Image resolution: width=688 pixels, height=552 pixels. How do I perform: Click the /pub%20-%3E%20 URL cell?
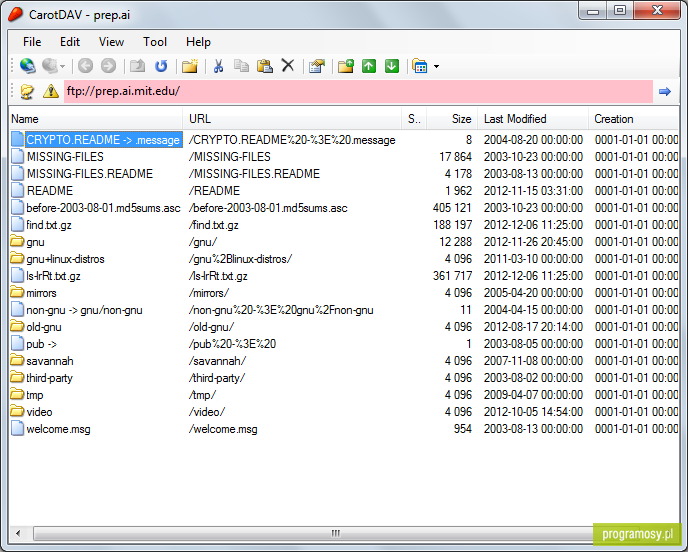[232, 344]
